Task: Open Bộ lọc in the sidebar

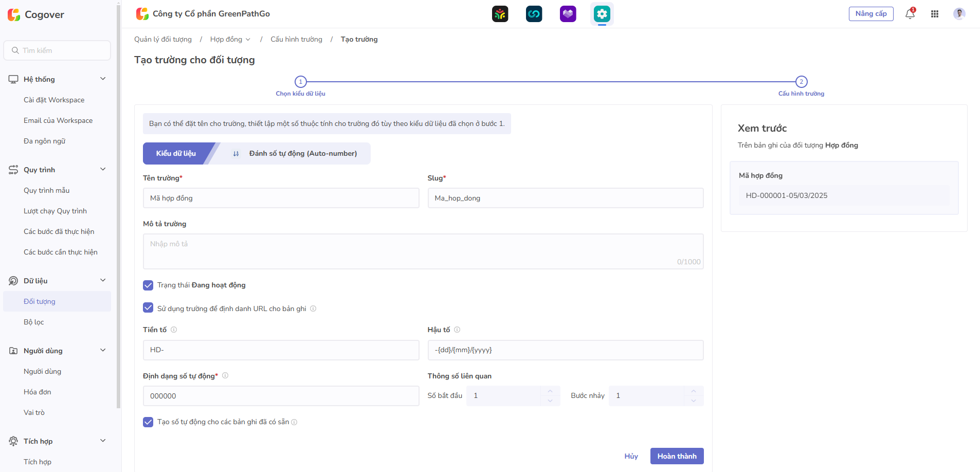Action: [34, 322]
